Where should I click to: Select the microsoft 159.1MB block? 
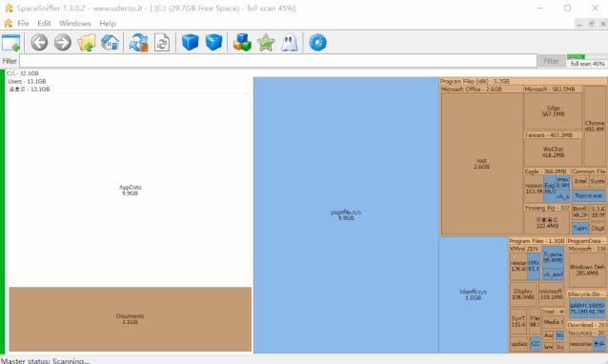coord(551,294)
